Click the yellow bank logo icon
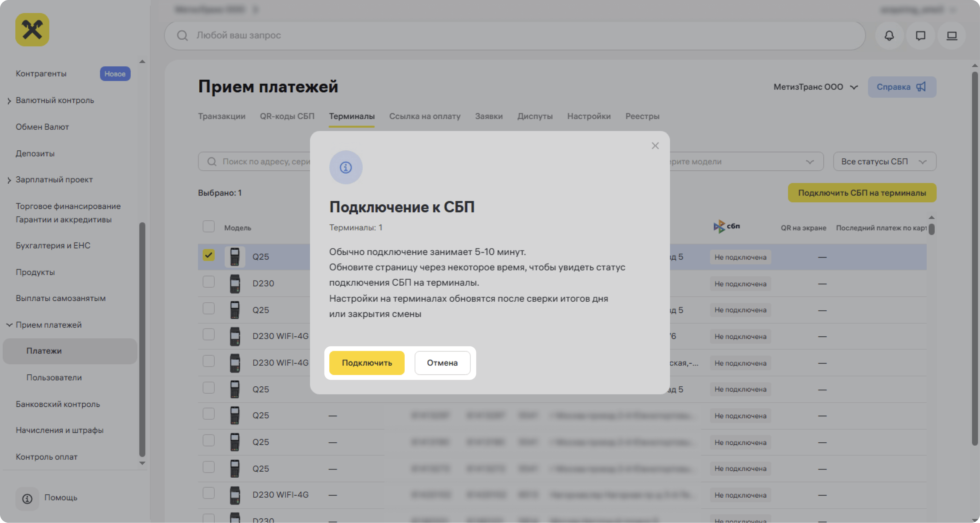Viewport: 980px width, 523px height. tap(32, 30)
